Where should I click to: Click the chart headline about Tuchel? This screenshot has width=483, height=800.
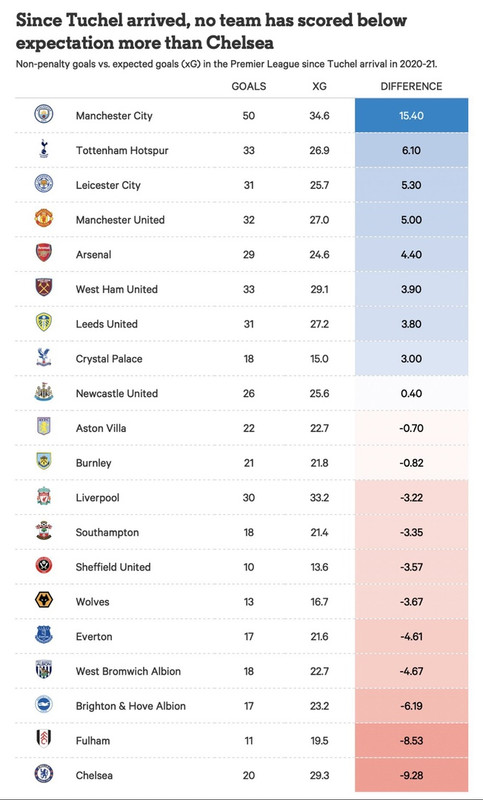click(x=211, y=31)
